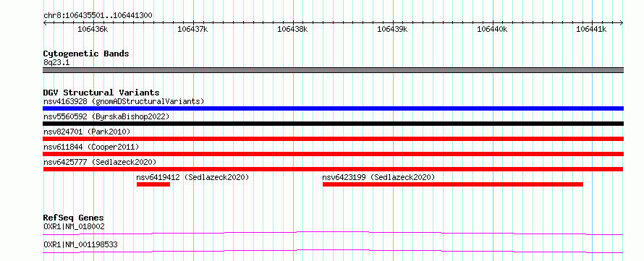644x261 pixels.
Task: Click the nsv824701 Park2010 label
Action: click(x=87, y=132)
